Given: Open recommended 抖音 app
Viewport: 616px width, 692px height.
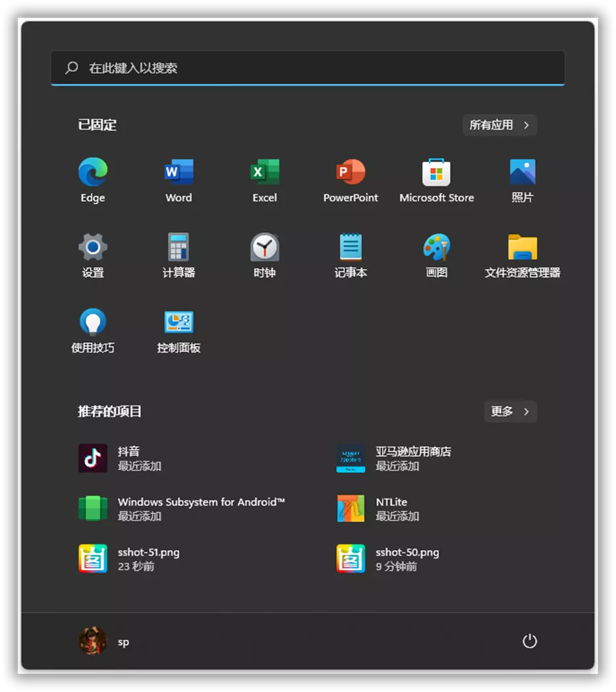Looking at the screenshot, I should click(120, 458).
